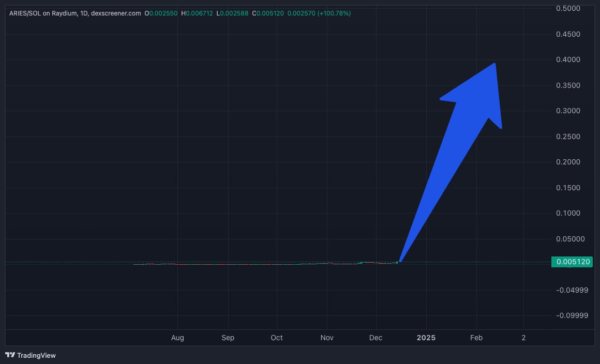Click the Feb label on time axis
This screenshot has height=364, width=600.
pyautogui.click(x=476, y=338)
